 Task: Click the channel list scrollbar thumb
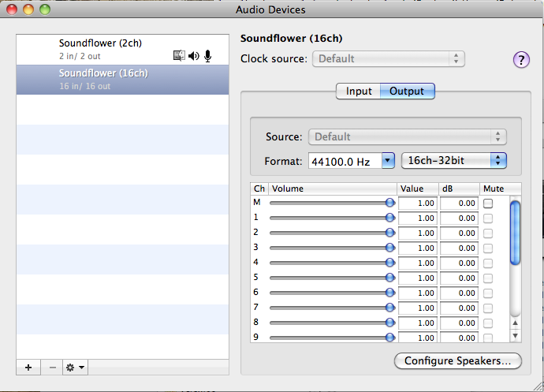[515, 233]
